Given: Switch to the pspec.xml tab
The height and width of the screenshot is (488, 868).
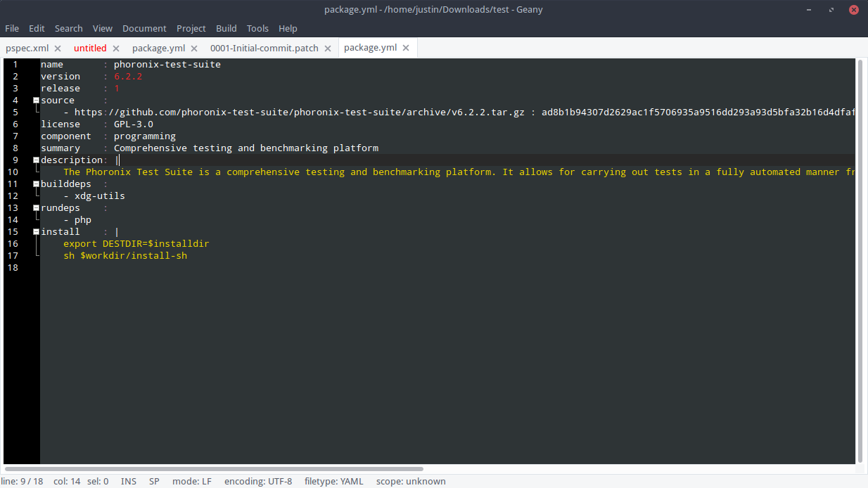Looking at the screenshot, I should [27, 49].
